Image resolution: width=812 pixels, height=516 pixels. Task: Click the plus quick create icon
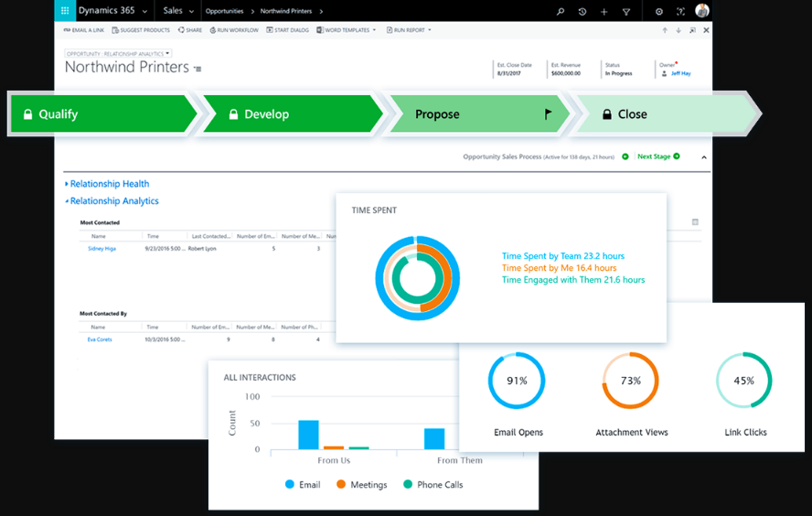(604, 12)
